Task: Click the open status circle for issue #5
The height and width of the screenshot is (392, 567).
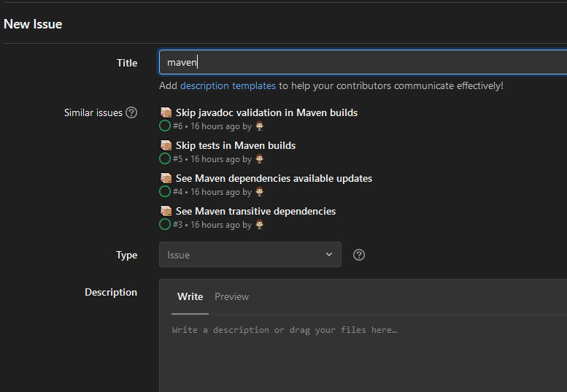Action: [x=165, y=158]
